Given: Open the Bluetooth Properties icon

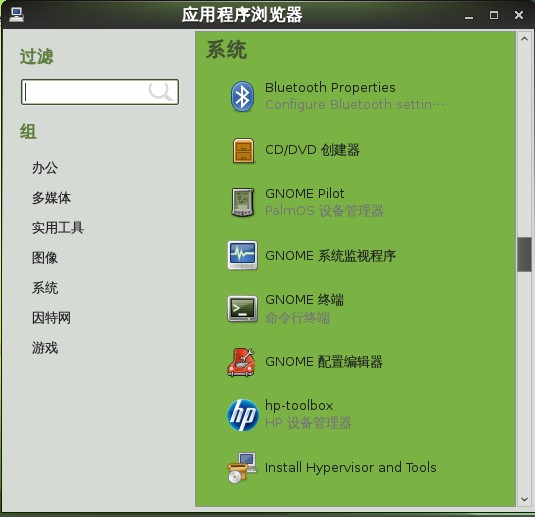Looking at the screenshot, I should [242, 96].
